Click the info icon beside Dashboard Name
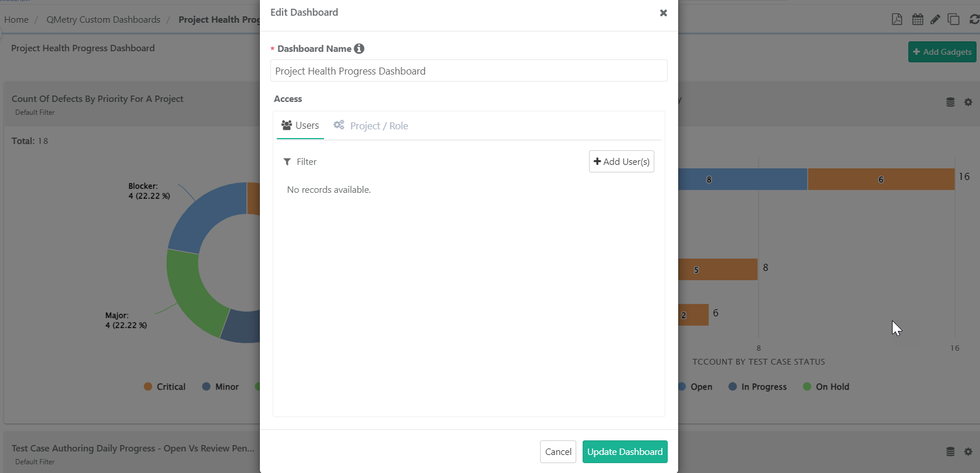This screenshot has height=473, width=980. [x=359, y=49]
